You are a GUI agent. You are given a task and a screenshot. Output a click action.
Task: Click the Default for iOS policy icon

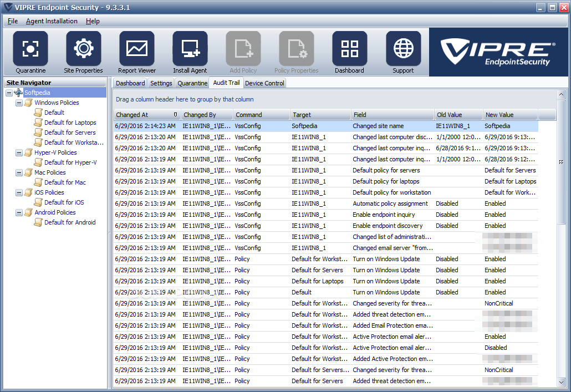(38, 202)
